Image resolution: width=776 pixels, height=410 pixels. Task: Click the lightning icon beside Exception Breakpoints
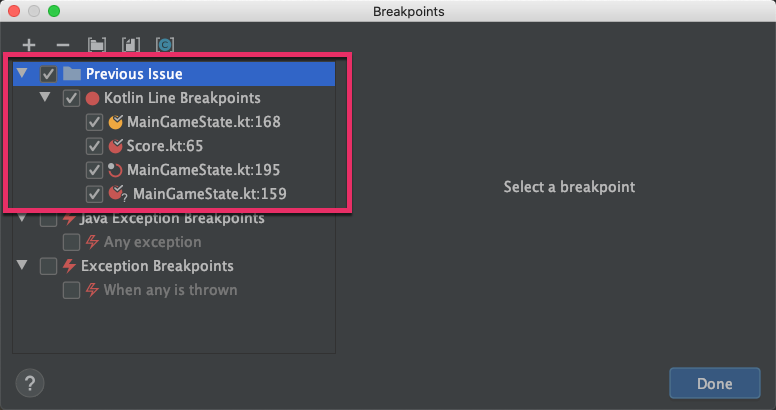(69, 266)
